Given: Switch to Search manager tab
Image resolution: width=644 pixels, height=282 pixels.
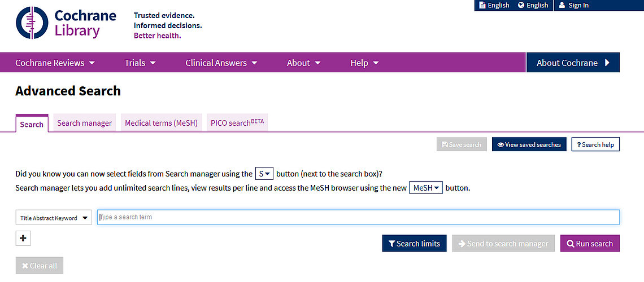Looking at the screenshot, I should click(x=85, y=123).
